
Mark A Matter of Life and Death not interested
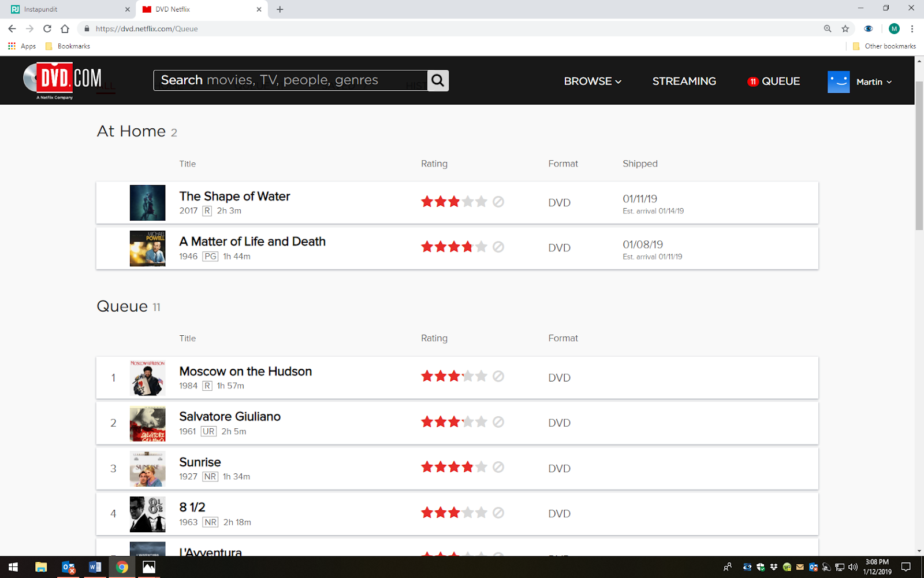(x=498, y=247)
